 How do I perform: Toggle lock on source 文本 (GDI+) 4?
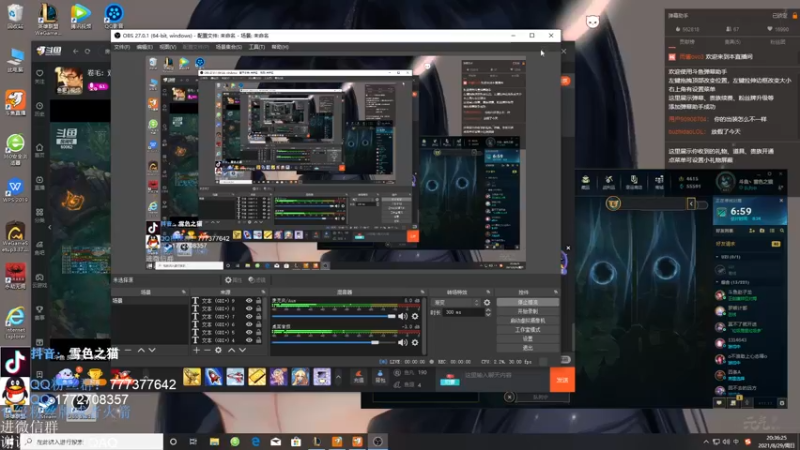pyautogui.click(x=259, y=340)
